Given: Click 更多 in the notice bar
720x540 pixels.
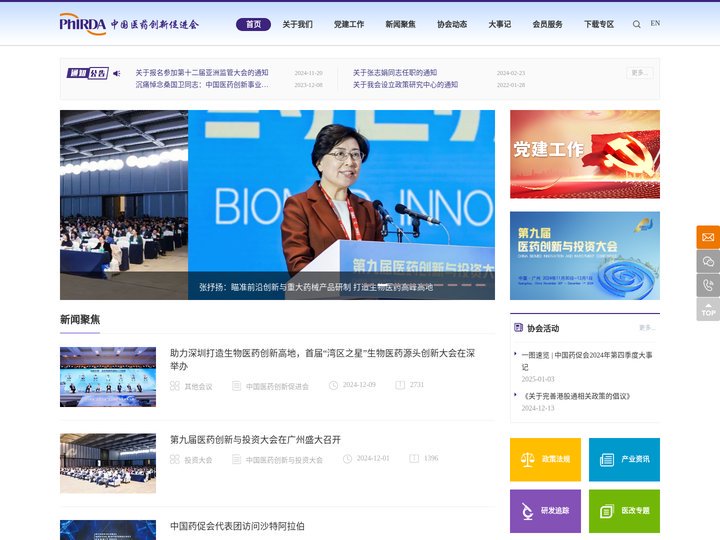Looking at the screenshot, I should point(640,73).
